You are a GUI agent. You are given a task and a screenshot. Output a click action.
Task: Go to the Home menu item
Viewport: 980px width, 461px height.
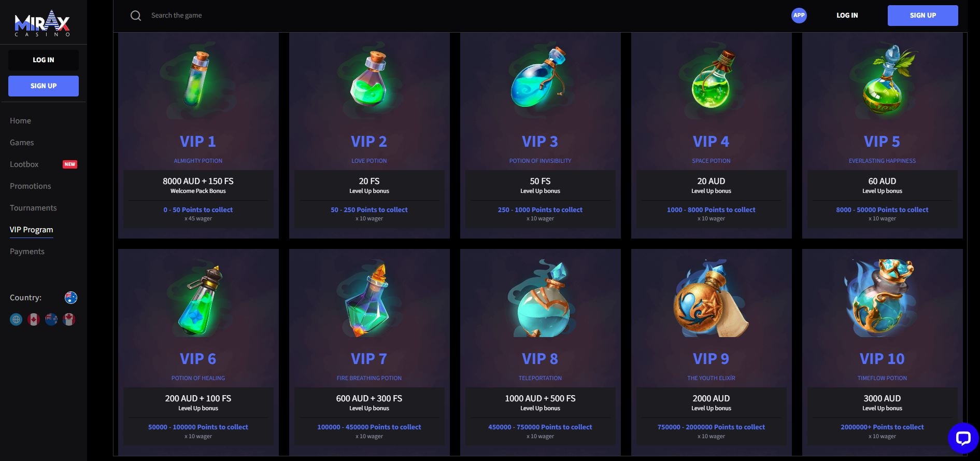[x=20, y=121]
